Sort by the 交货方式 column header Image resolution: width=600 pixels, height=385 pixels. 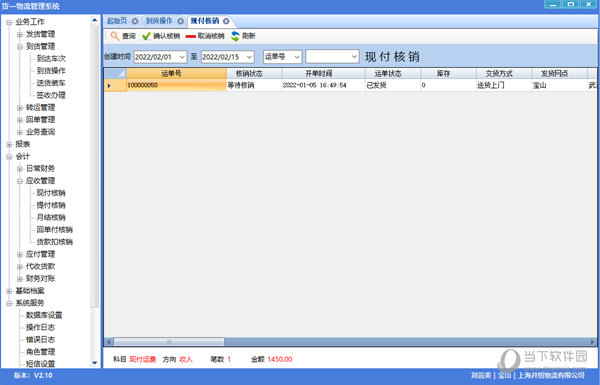coord(504,73)
